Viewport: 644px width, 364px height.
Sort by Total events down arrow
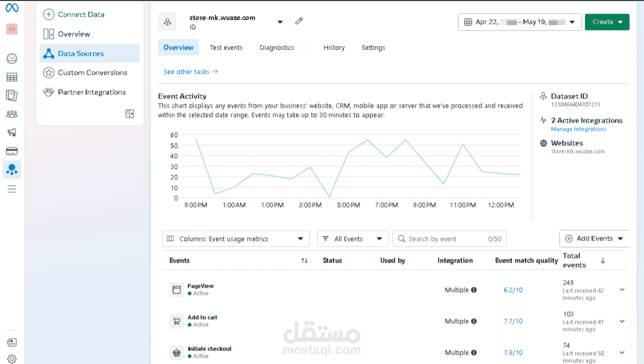[x=603, y=261]
